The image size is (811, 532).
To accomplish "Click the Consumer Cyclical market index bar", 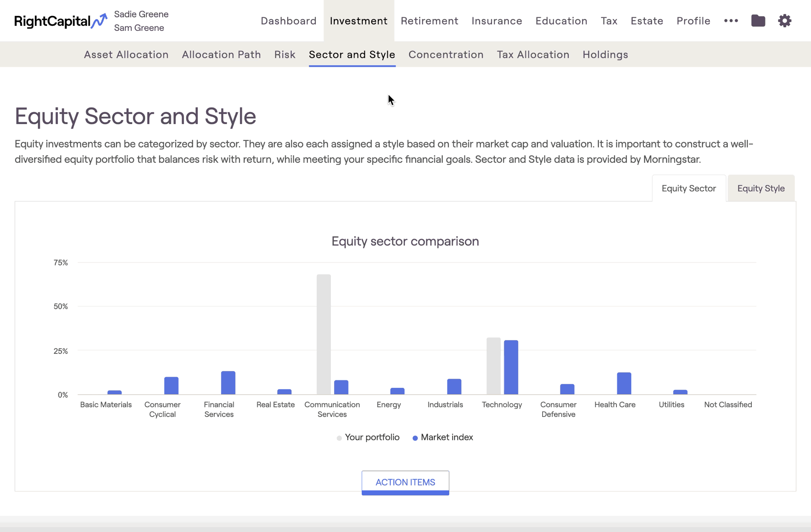I will click(x=171, y=386).
